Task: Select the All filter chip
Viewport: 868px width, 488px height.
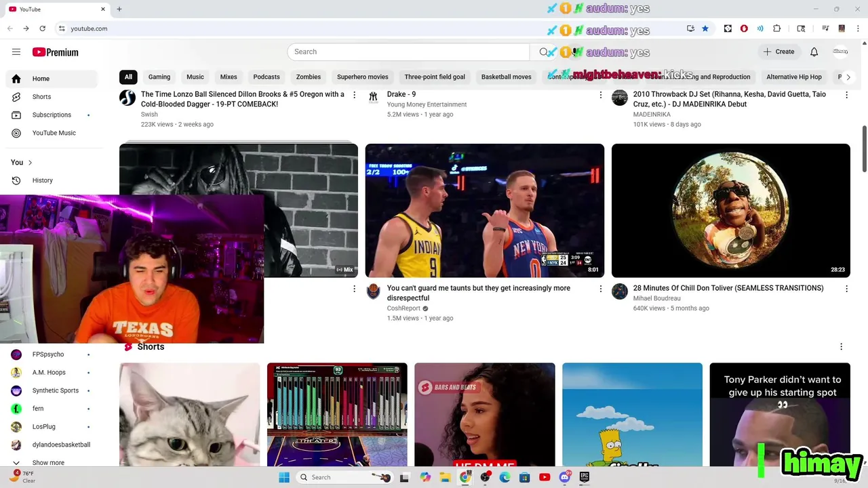Action: coord(128,77)
